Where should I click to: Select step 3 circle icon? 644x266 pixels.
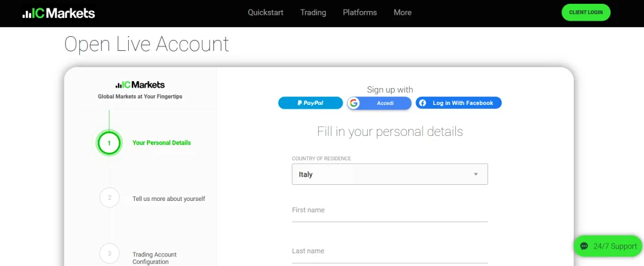click(109, 254)
